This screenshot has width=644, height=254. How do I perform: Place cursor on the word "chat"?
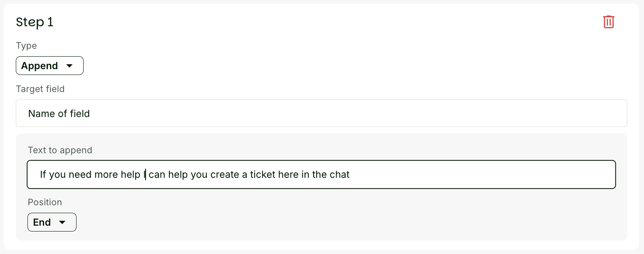click(339, 174)
